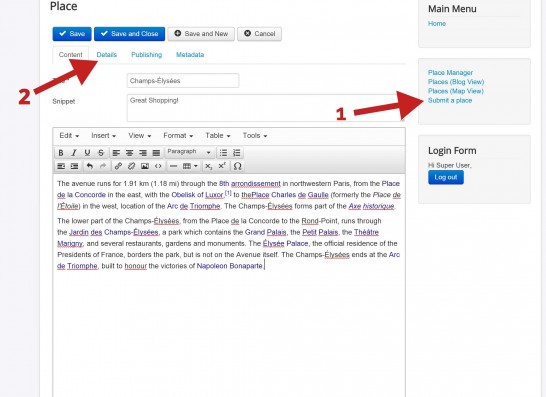This screenshot has width=546, height=397.
Task: Insert a numbered list
Action: [x=237, y=153]
